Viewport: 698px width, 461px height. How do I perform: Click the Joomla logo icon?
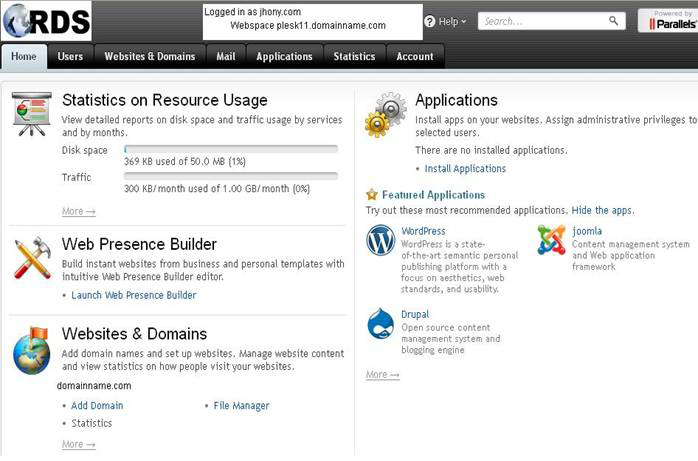point(551,240)
